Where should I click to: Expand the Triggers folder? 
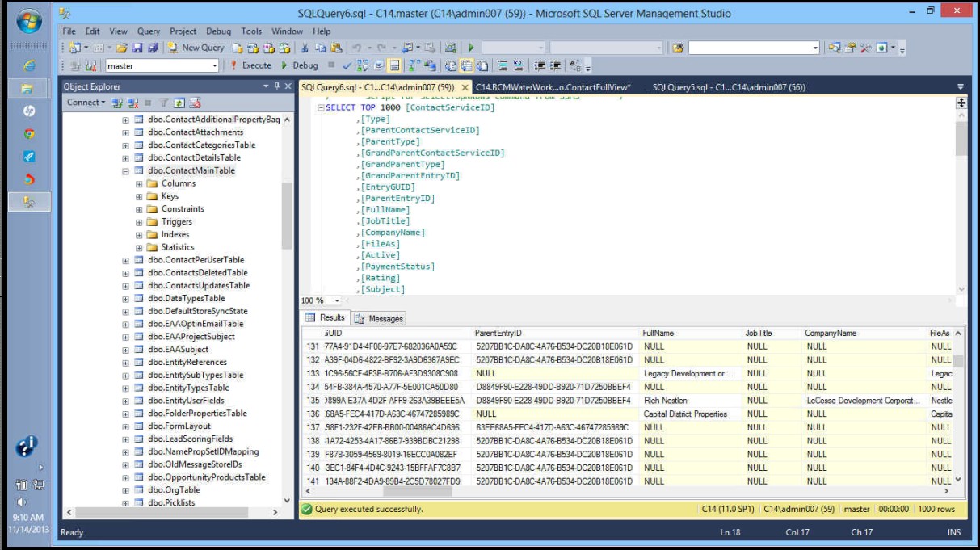tap(139, 222)
